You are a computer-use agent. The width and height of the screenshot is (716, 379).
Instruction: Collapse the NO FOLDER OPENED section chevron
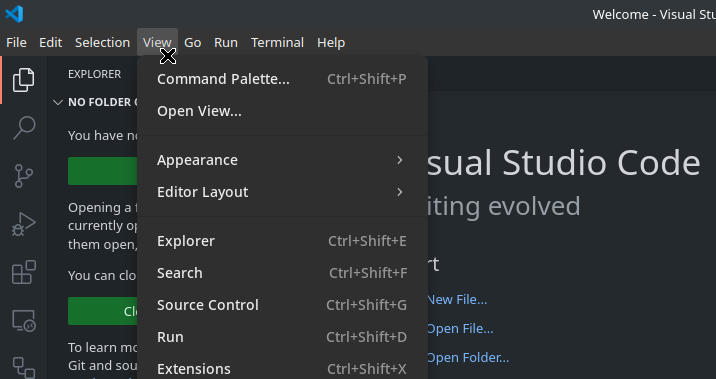tap(58, 102)
